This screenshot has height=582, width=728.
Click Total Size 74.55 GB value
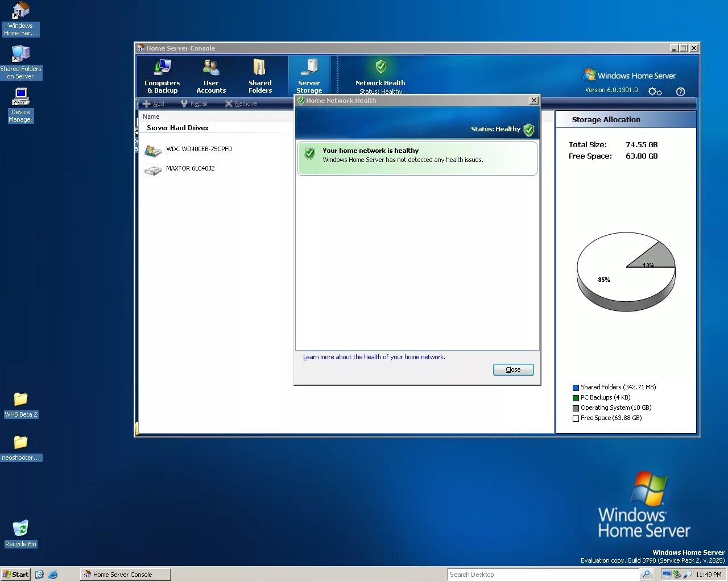coord(642,145)
